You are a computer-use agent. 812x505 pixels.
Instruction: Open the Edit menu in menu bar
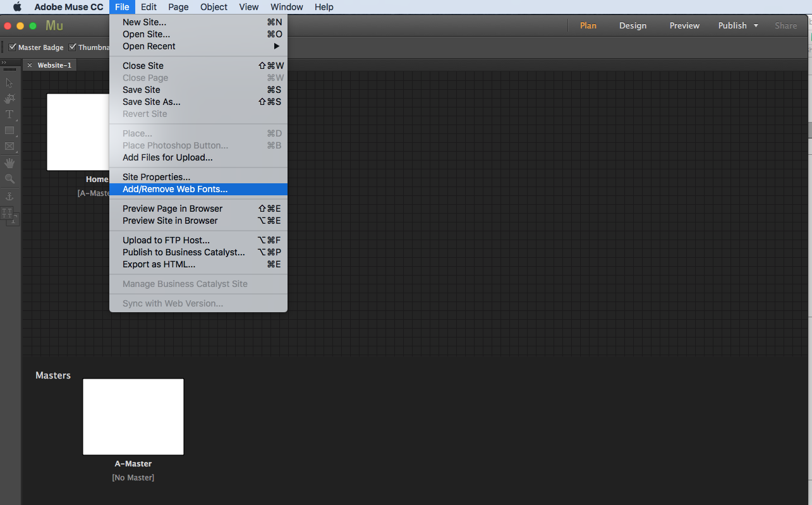pos(149,7)
